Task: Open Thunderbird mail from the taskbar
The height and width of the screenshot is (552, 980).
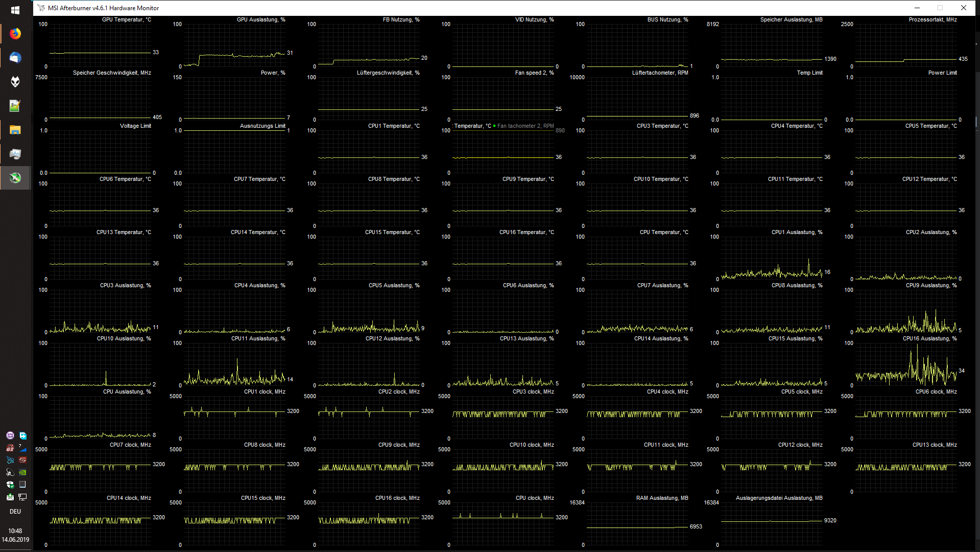Action: coord(15,58)
